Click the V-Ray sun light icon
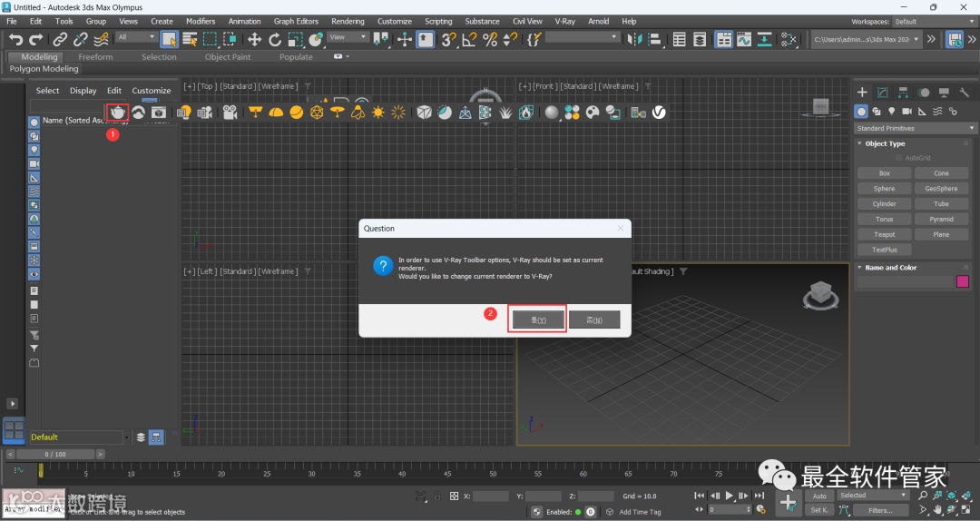Image resolution: width=980 pixels, height=521 pixels. click(377, 113)
